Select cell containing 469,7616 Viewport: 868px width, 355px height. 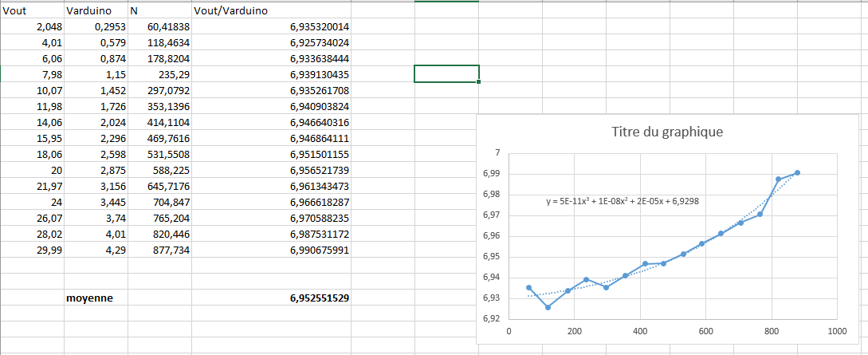pos(159,138)
